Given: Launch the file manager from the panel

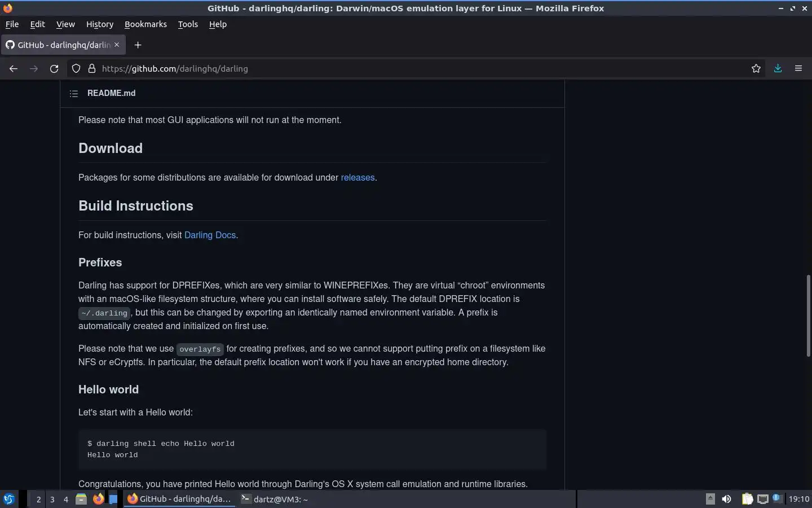Looking at the screenshot, I should [x=81, y=499].
